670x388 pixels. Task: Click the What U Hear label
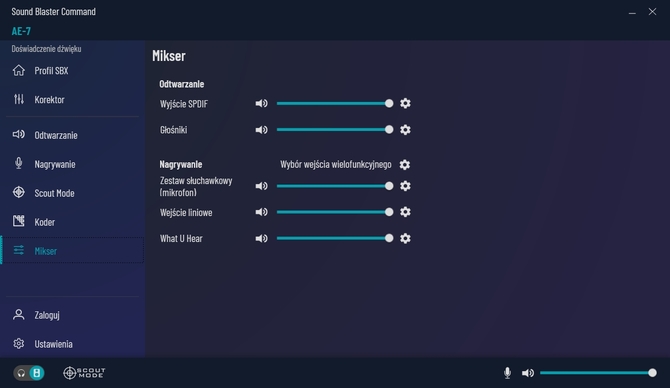pyautogui.click(x=181, y=238)
